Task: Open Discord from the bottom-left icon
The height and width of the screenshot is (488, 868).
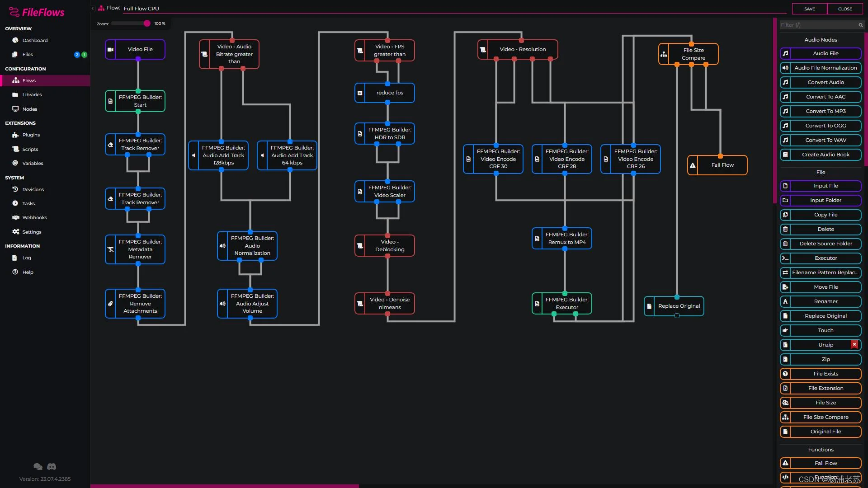Action: [x=52, y=466]
